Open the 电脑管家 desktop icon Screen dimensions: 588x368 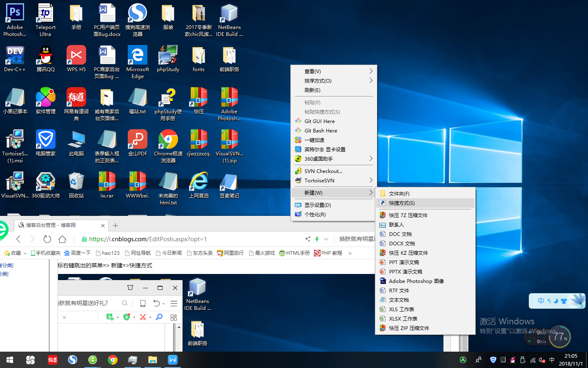point(45,143)
